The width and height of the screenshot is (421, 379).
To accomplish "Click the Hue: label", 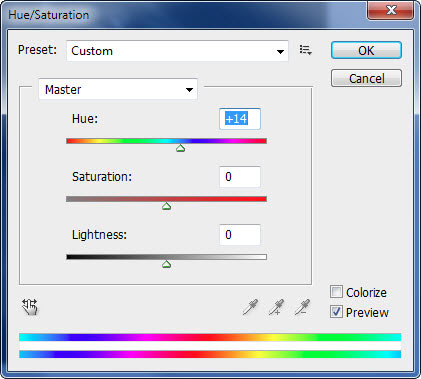I will point(85,118).
